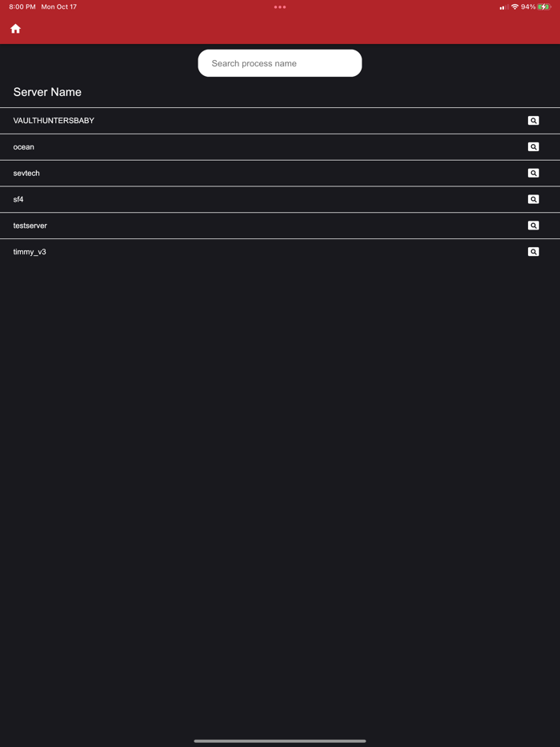Select the sf4 server entry
Viewport: 560px width, 747px height.
coord(240,199)
